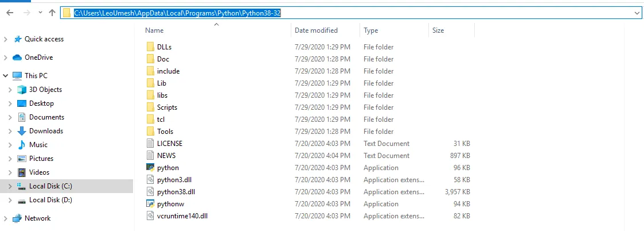Click the vcruntime140.dll file name

(182, 215)
